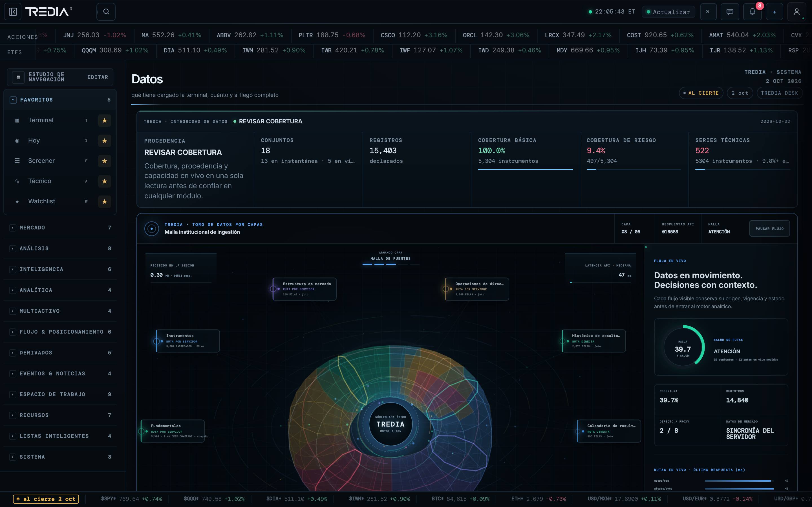812x507 pixels.
Task: Open the user profile icon
Action: click(796, 12)
